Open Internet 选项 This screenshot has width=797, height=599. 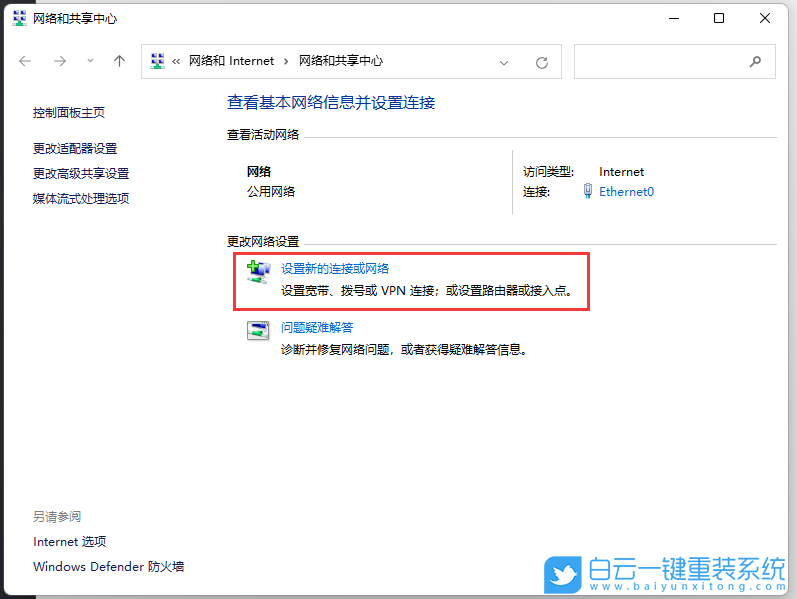[x=70, y=542]
